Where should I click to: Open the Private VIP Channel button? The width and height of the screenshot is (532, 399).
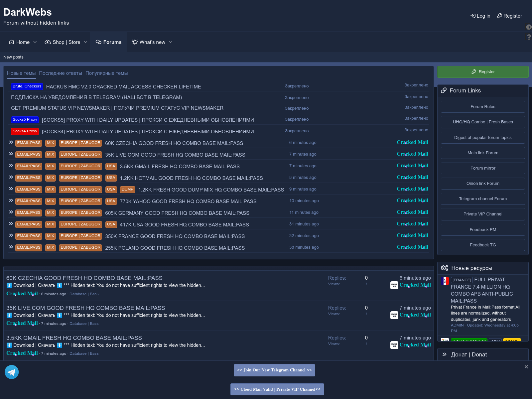coord(483,214)
